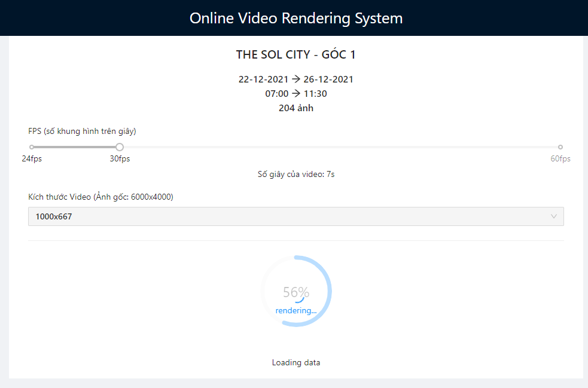588x388 pixels.
Task: Click the 24fps slider label
Action: pos(32,158)
